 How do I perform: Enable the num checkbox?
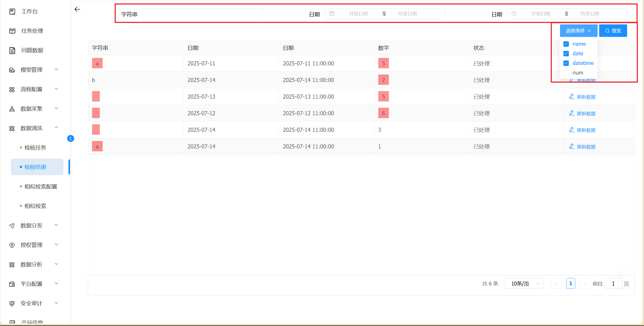coord(566,73)
